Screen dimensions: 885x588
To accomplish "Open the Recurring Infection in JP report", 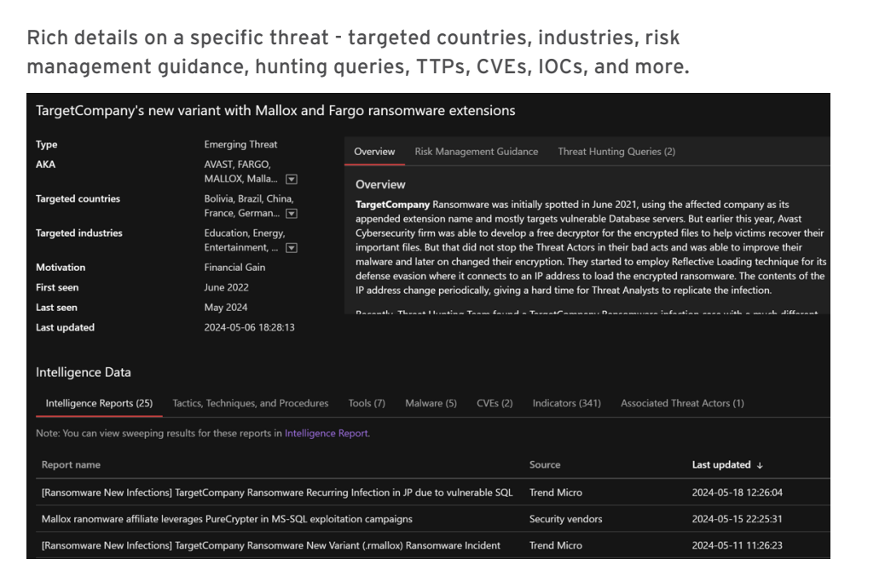I will [x=277, y=493].
